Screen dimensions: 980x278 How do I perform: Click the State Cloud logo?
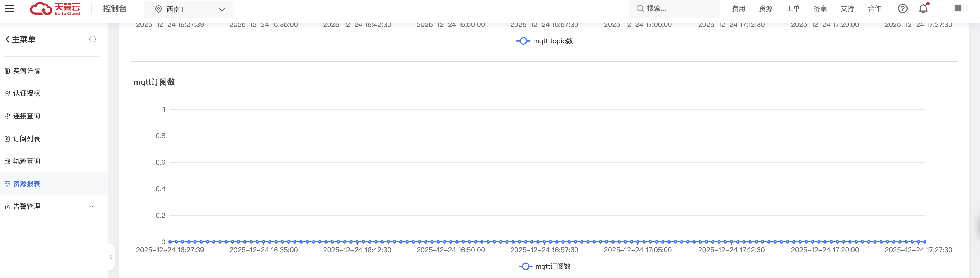coord(55,9)
